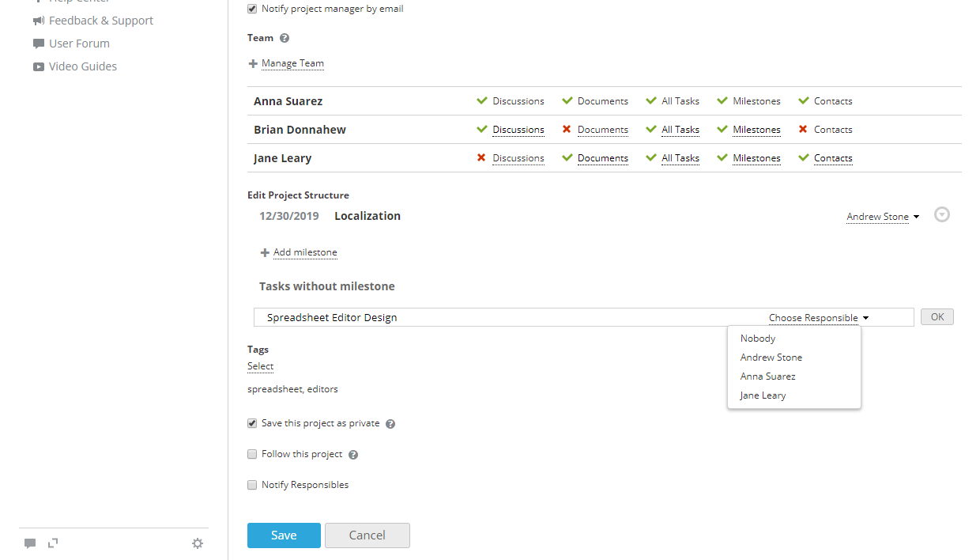Toggle Brian Donnahew's Documents access red cross
Screen dimensions: 980x560
[567, 130]
